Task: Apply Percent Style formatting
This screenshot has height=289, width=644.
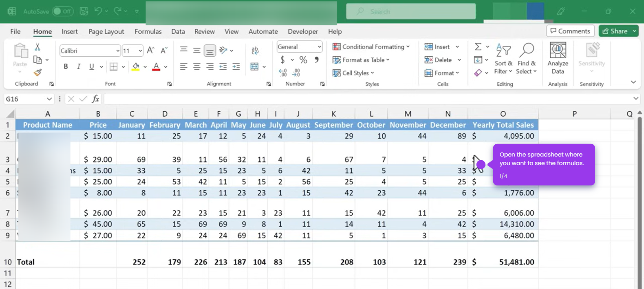Action: pos(303,60)
